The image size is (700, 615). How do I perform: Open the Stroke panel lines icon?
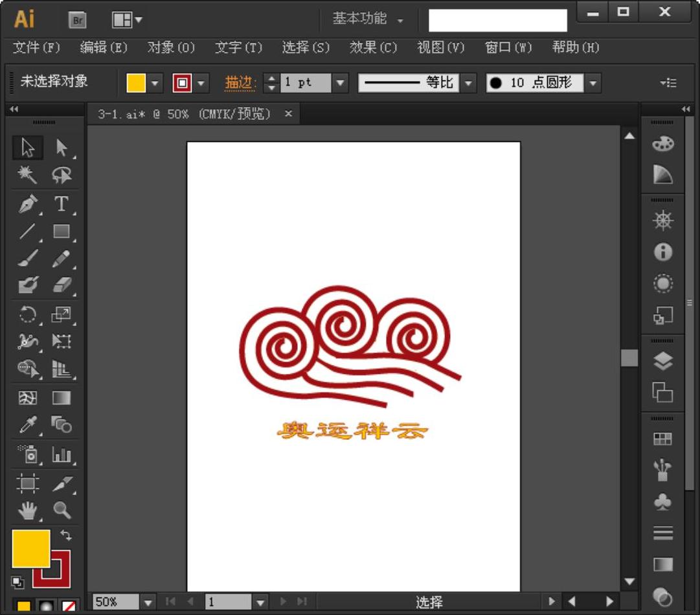pos(663,533)
